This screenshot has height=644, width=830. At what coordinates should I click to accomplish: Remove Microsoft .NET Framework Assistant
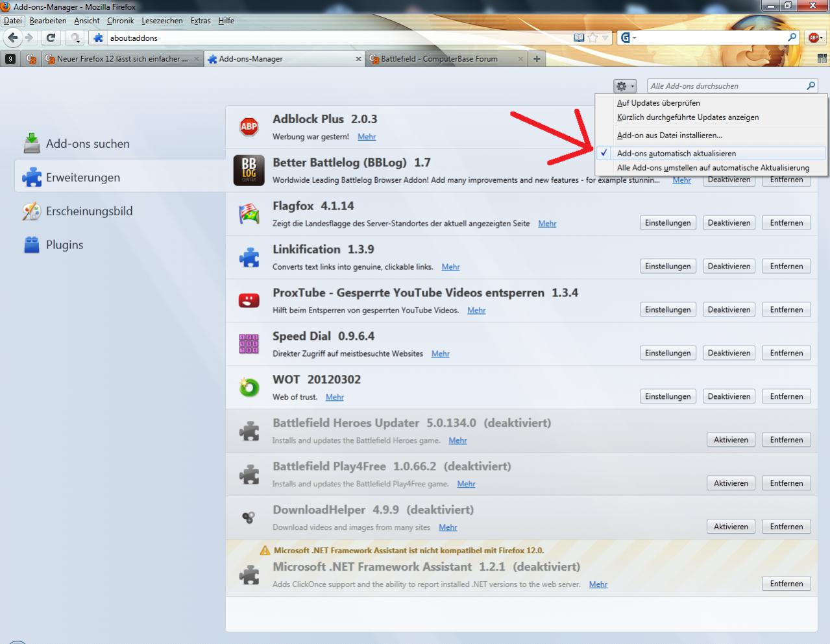coord(787,584)
